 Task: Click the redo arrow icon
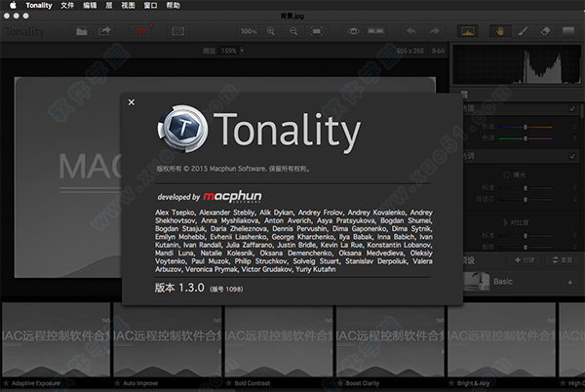434,31
